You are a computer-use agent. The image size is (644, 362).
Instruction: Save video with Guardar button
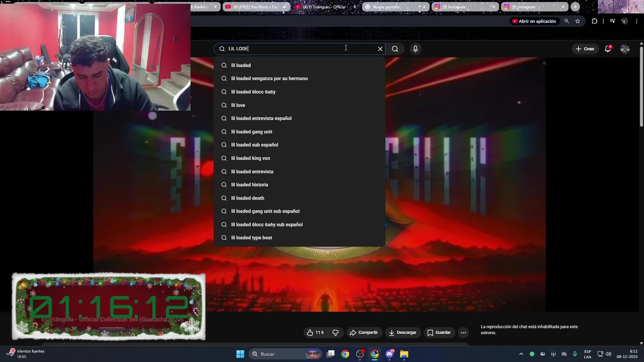tap(439, 332)
